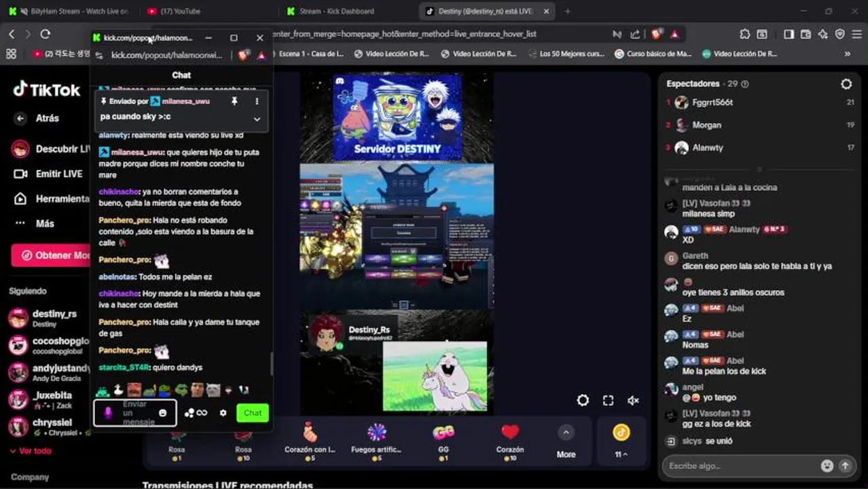Send message with green Chat button
The image size is (868, 489).
[253, 413]
